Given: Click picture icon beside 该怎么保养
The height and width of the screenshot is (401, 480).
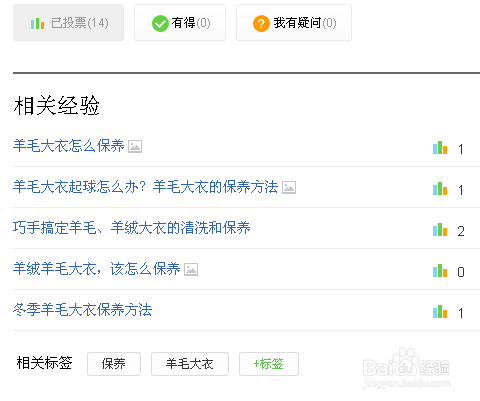Looking at the screenshot, I should (191, 270).
